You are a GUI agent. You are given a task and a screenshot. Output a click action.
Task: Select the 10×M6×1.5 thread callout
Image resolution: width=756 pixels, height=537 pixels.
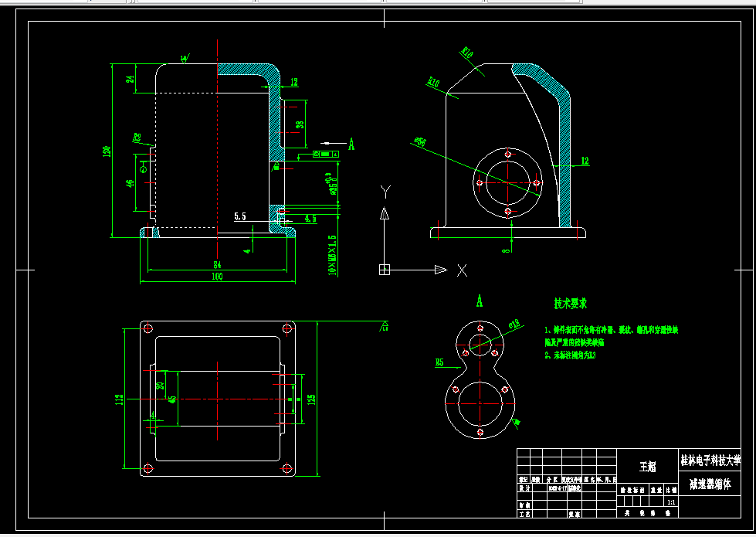(x=332, y=255)
